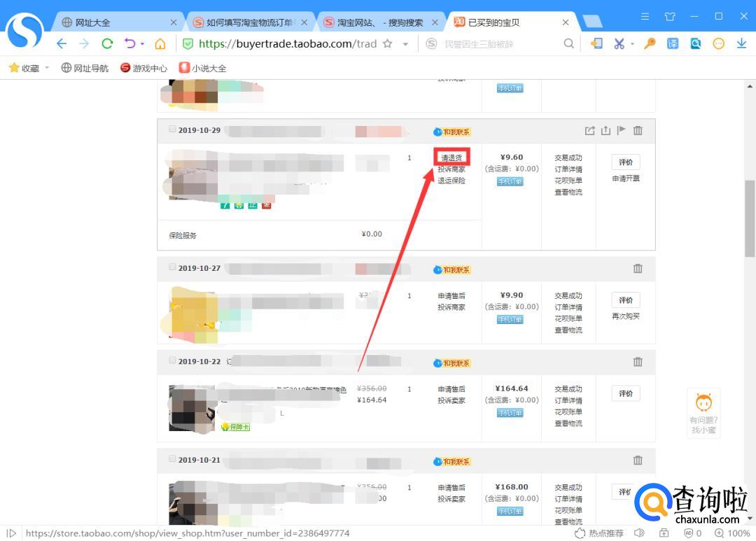The image size is (756, 541).
Task: Delete the 2019-10-29 order with trash icon
Action: coord(638,130)
